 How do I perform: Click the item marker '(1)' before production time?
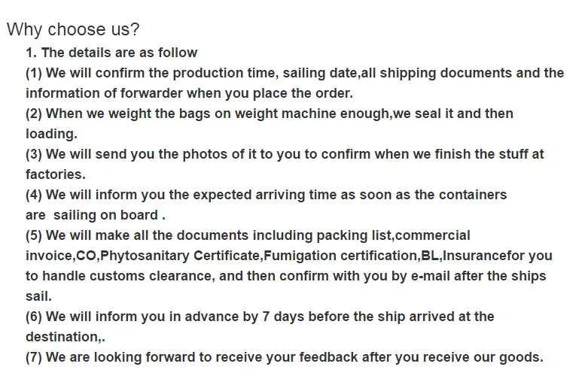[34, 73]
